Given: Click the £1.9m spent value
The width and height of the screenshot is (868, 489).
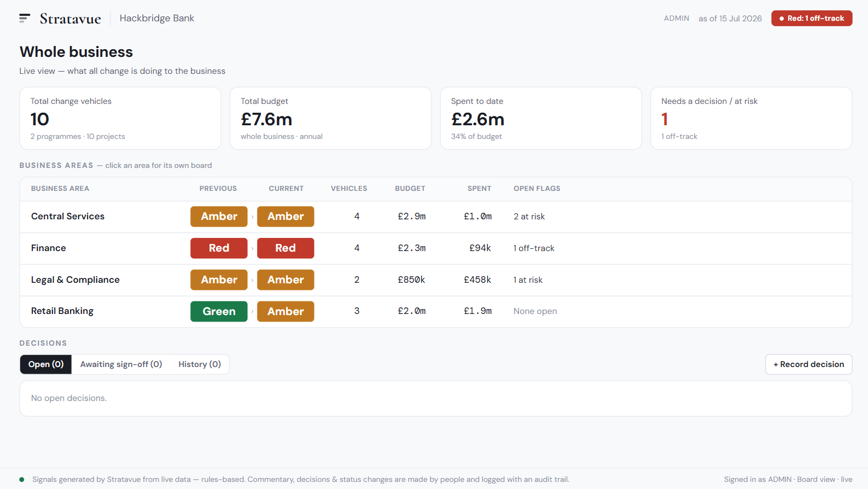Looking at the screenshot, I should [x=477, y=311].
